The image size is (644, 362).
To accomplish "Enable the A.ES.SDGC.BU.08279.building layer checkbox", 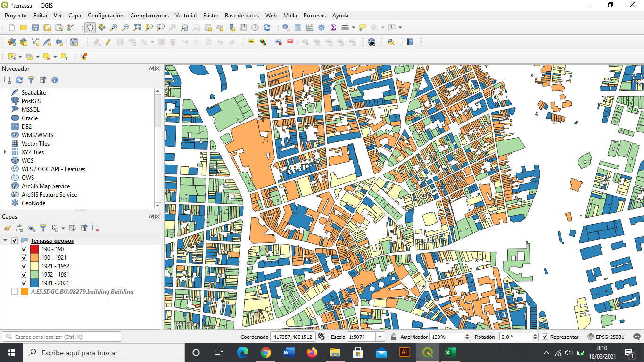I will (15, 292).
